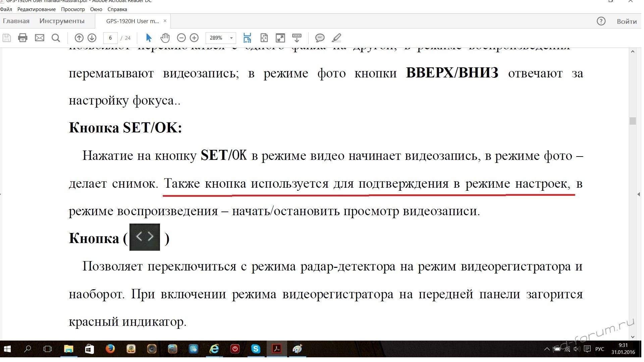
Task: Switch to the Инструменты tab
Action: (x=62, y=21)
